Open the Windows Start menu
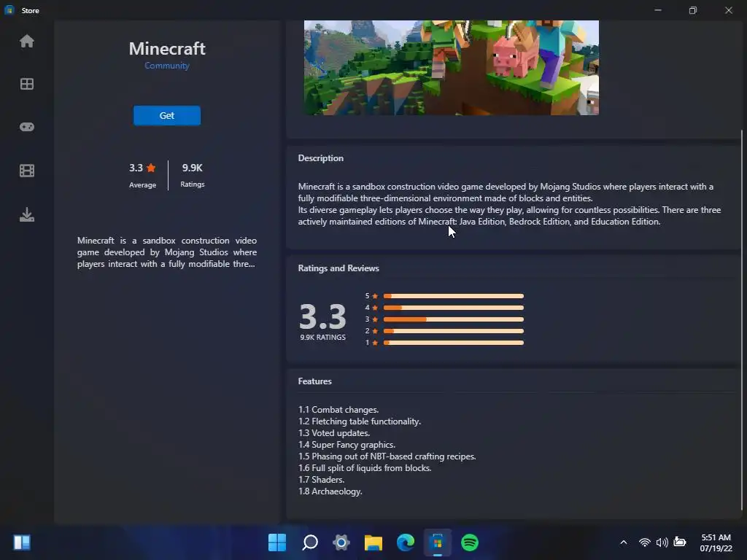 pyautogui.click(x=277, y=542)
